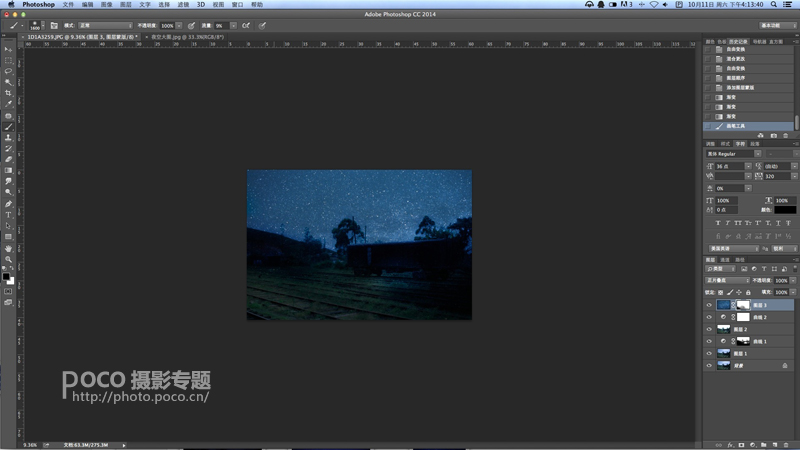The height and width of the screenshot is (450, 800).
Task: Click delete layer trash icon
Action: [x=786, y=445]
